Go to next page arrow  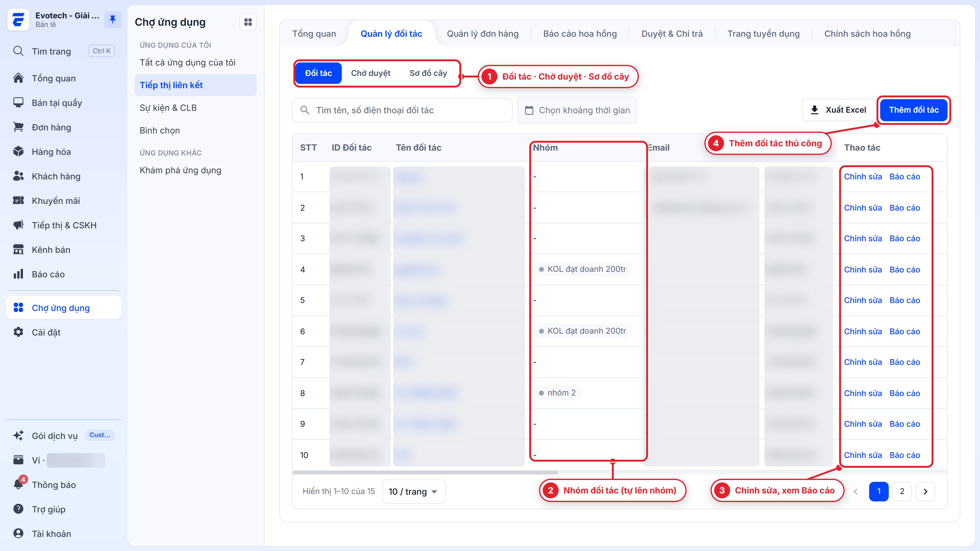pos(925,491)
